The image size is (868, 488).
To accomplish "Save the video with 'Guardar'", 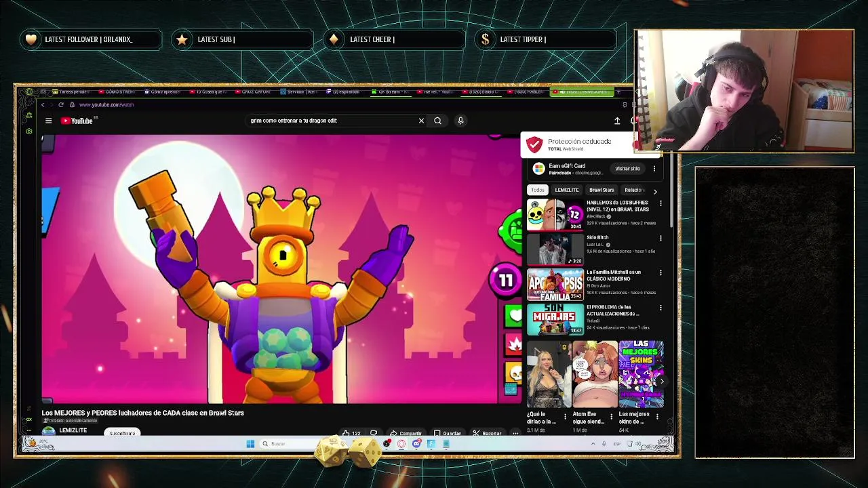I will point(448,433).
